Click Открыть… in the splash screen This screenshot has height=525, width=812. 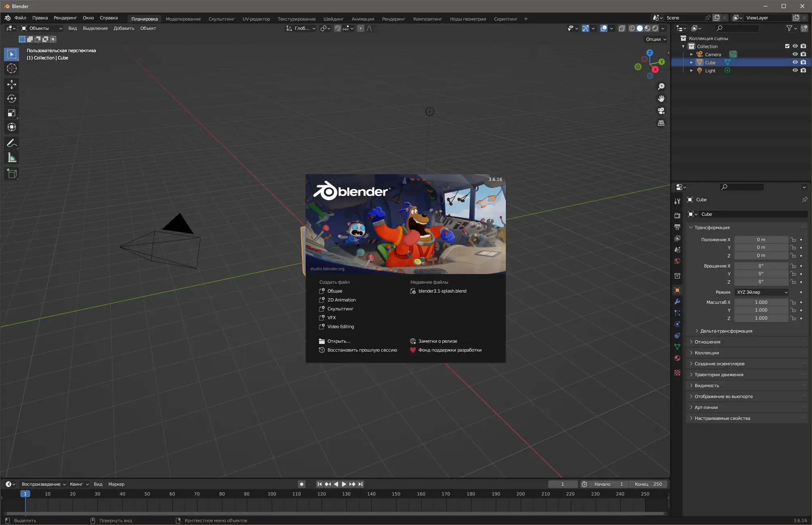(338, 341)
